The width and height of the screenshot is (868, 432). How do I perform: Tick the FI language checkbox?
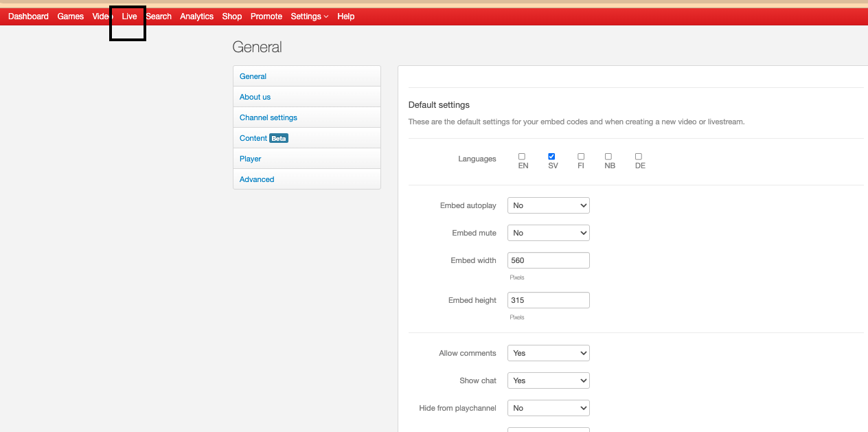point(581,157)
